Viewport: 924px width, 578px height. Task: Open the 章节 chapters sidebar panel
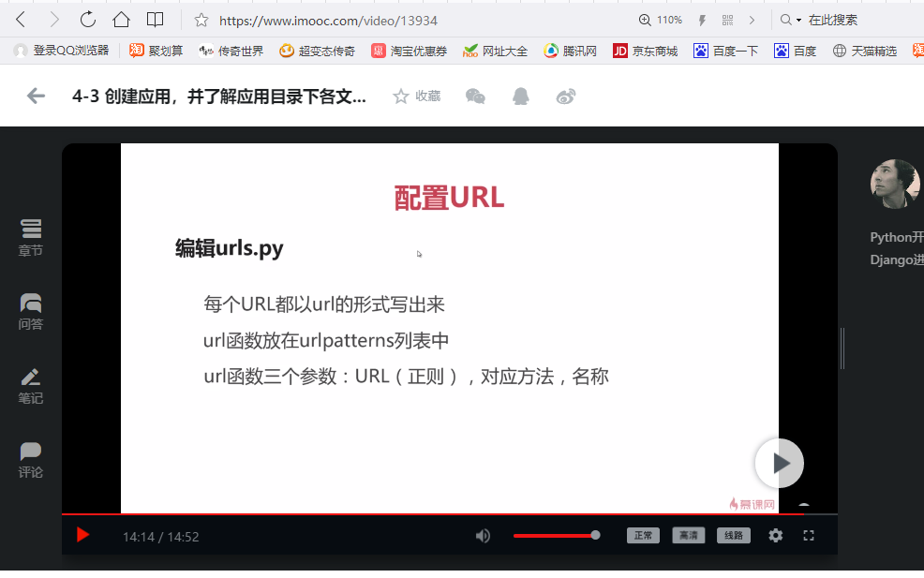tap(31, 238)
